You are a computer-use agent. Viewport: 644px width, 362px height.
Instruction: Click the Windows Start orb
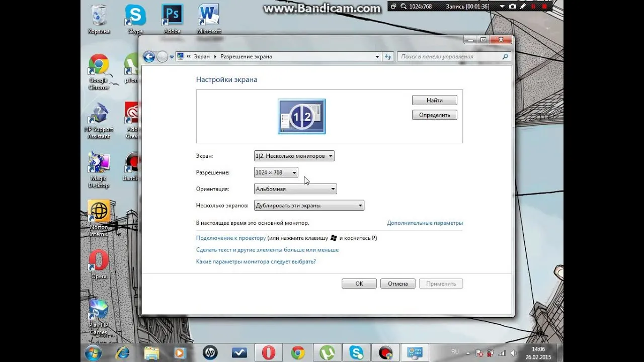[x=93, y=353]
